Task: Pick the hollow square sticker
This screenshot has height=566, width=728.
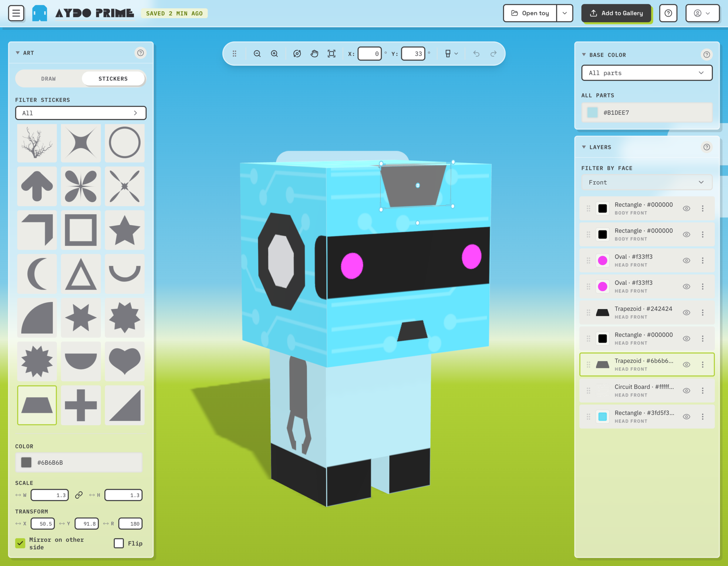Action: 81,230
